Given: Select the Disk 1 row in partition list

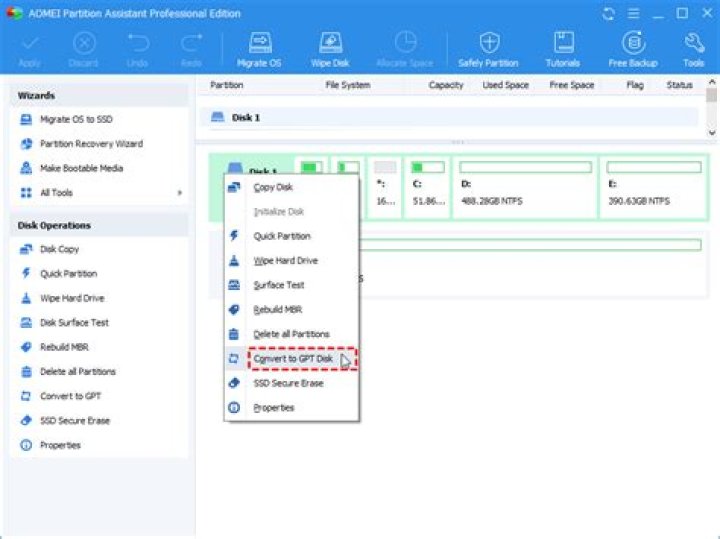Looking at the screenshot, I should coord(449,118).
